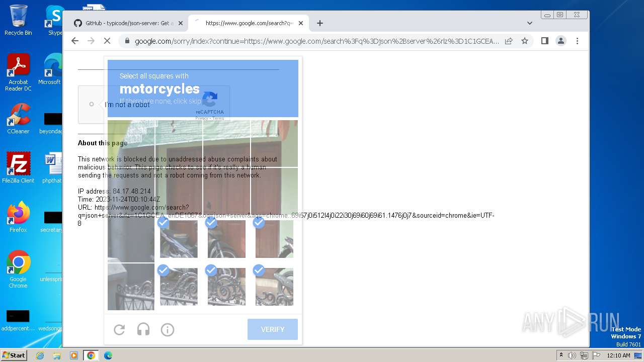
Task: Click the share page icon in address bar
Action: [x=509, y=41]
